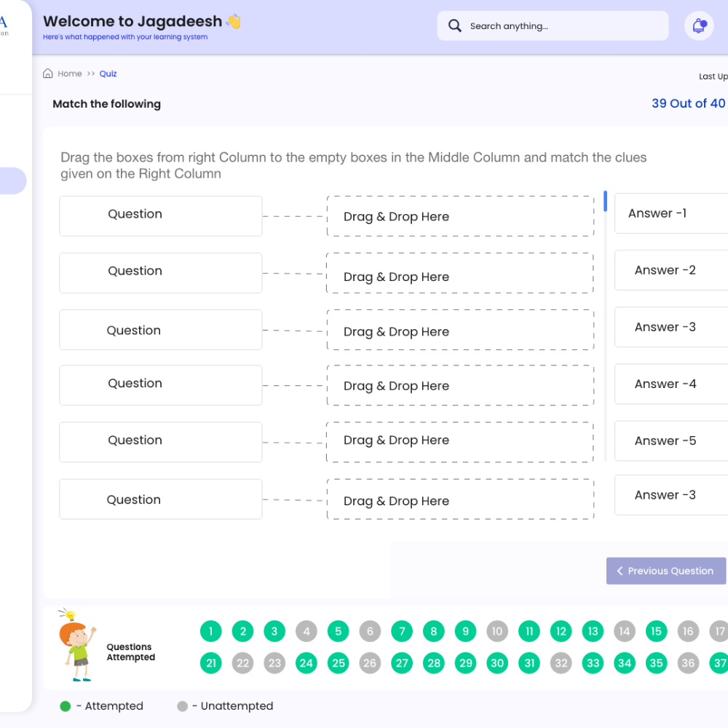Jump to question 25
The image size is (728, 728).
[338, 663]
